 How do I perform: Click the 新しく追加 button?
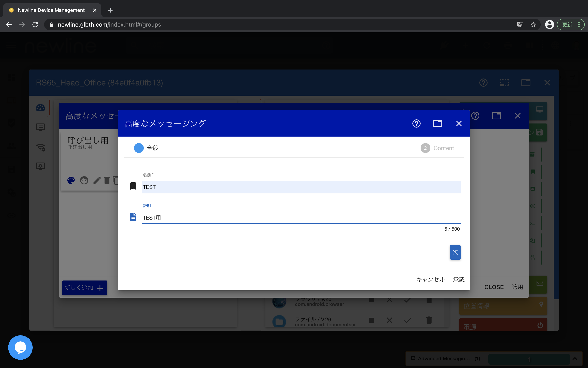[x=85, y=288]
